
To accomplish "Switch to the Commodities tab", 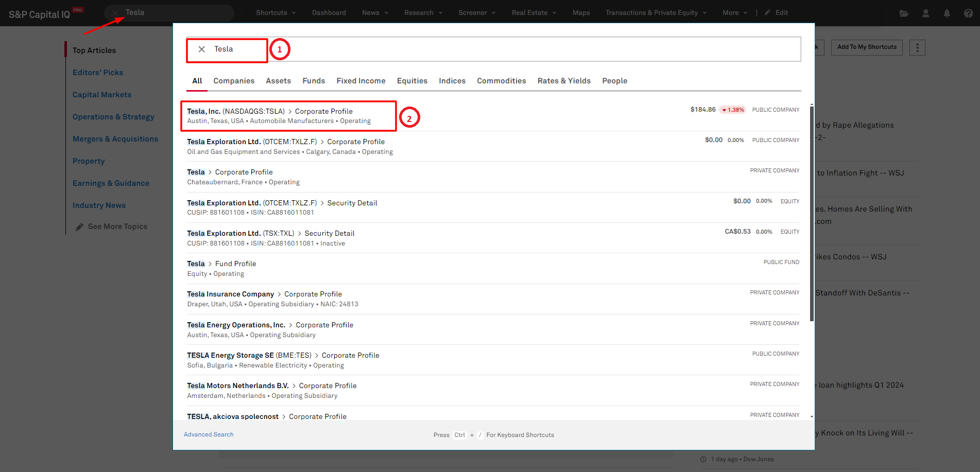I will 502,81.
